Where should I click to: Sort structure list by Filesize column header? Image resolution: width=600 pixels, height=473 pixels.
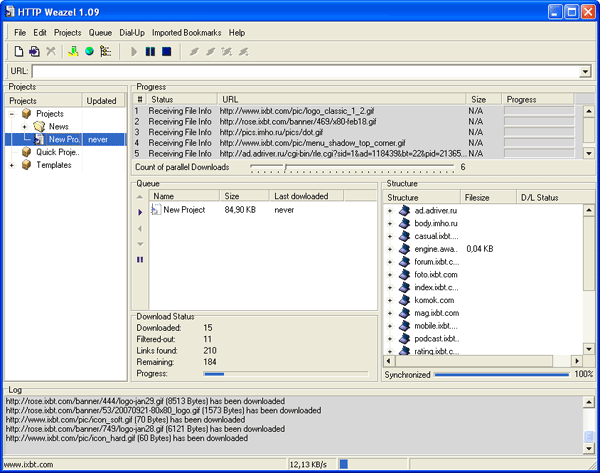477,198
